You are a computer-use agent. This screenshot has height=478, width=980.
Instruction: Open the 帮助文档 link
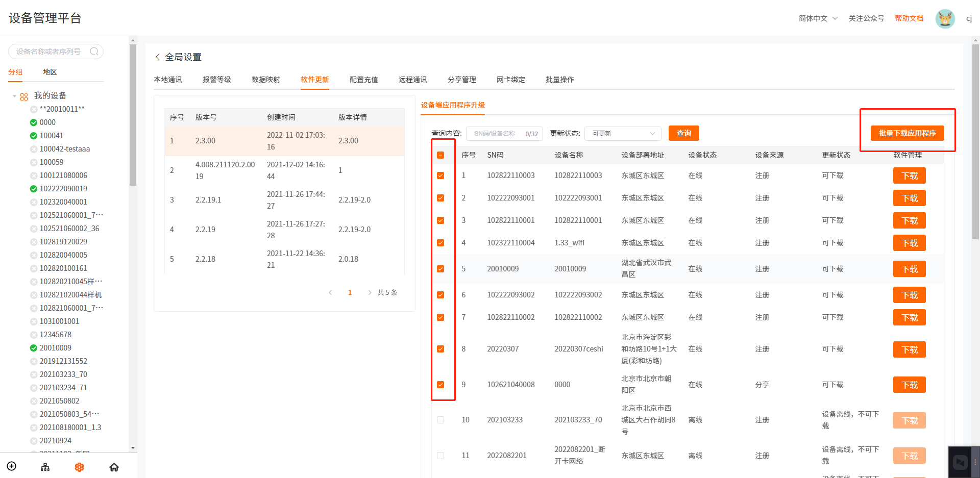(x=909, y=18)
